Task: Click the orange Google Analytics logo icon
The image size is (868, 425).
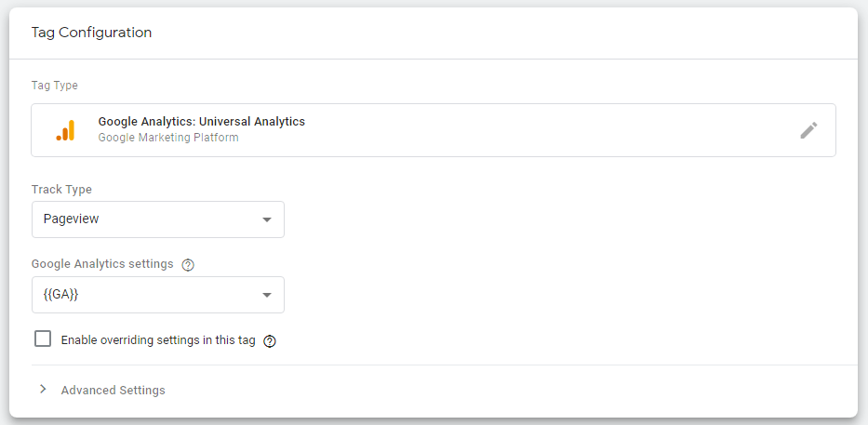Action: pos(65,131)
